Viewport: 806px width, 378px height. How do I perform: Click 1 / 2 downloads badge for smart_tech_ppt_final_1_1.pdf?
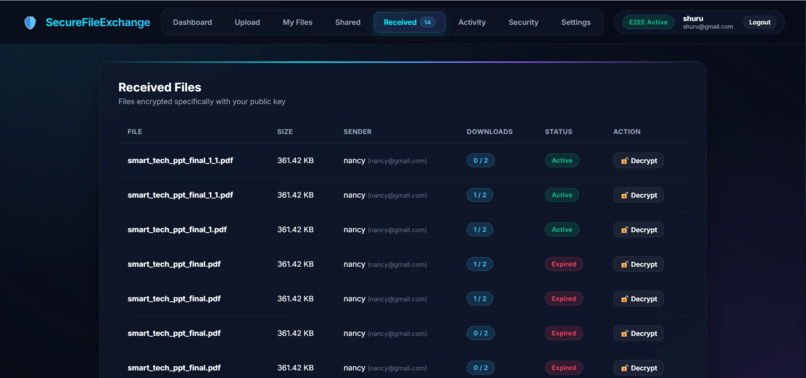coord(480,195)
